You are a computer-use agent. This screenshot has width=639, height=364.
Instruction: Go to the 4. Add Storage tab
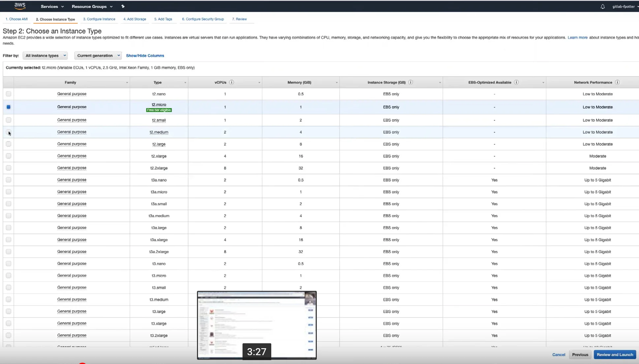(135, 19)
